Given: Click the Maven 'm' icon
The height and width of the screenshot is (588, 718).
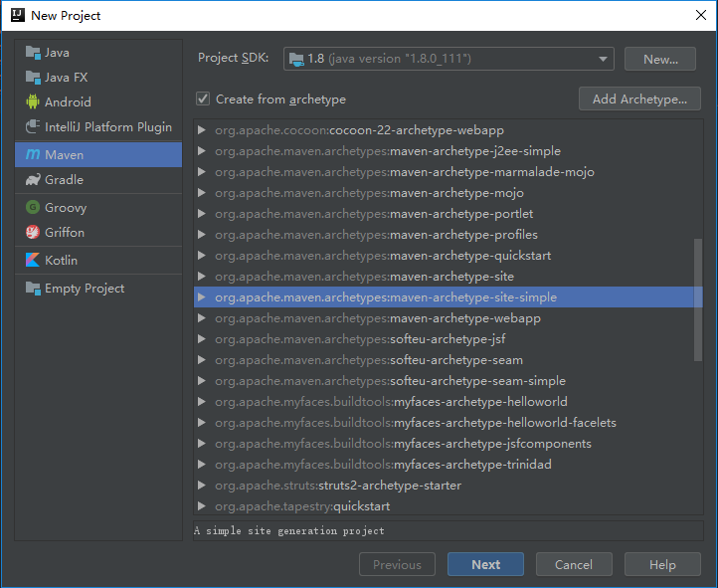Looking at the screenshot, I should point(33,154).
